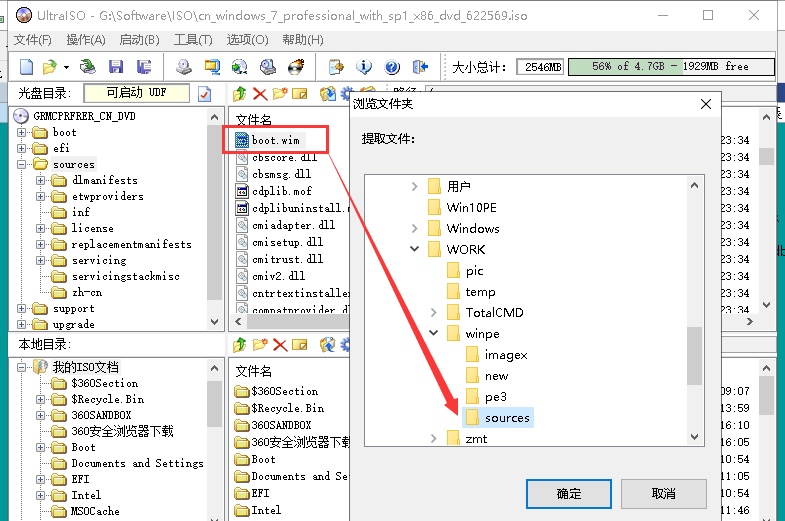The width and height of the screenshot is (785, 521).
Task: Click the document with gear toolbar icon
Action: click(x=336, y=67)
